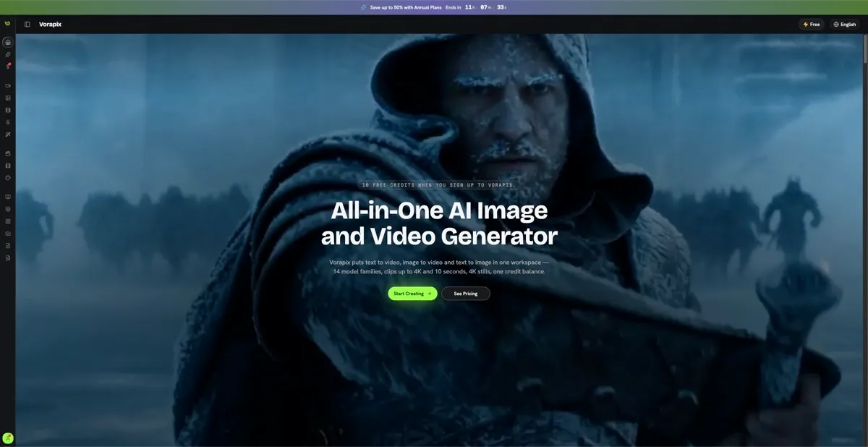868x447 pixels.
Task: Toggle the sidebar panel collapse icon
Action: pos(27,24)
